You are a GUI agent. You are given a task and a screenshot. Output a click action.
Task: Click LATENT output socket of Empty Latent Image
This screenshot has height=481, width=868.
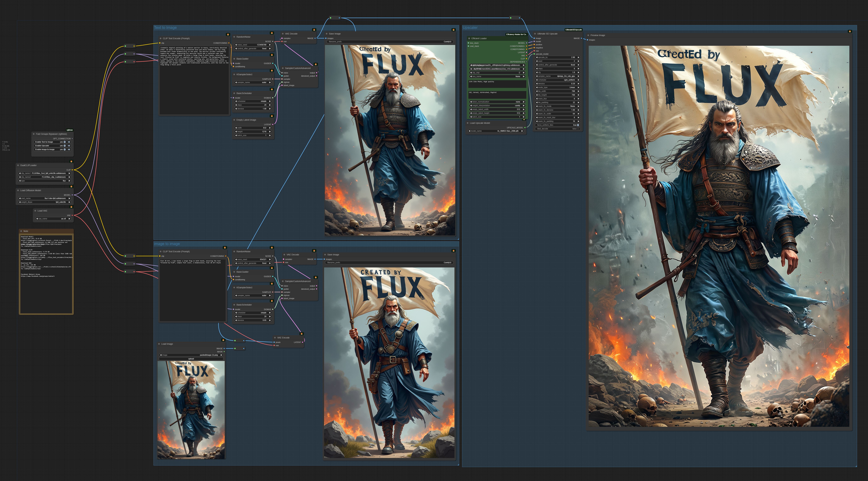click(273, 124)
